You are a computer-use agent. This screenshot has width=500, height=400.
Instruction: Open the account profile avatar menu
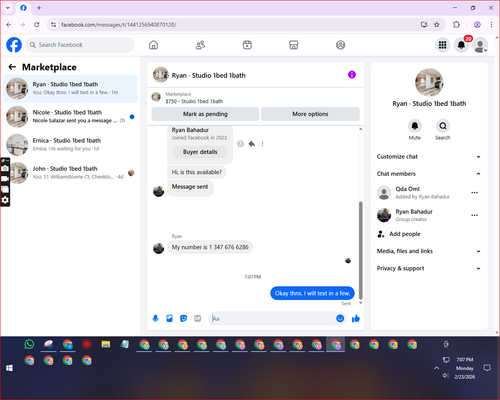click(480, 45)
